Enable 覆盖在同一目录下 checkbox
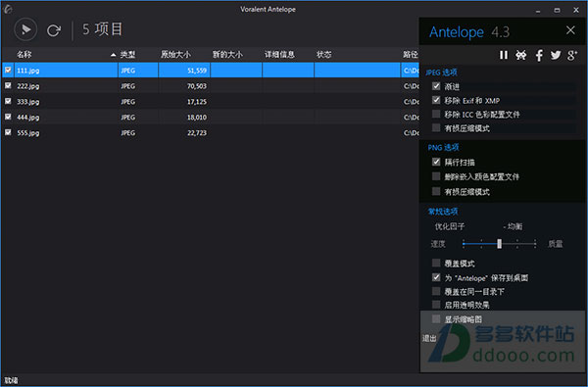 [436, 291]
